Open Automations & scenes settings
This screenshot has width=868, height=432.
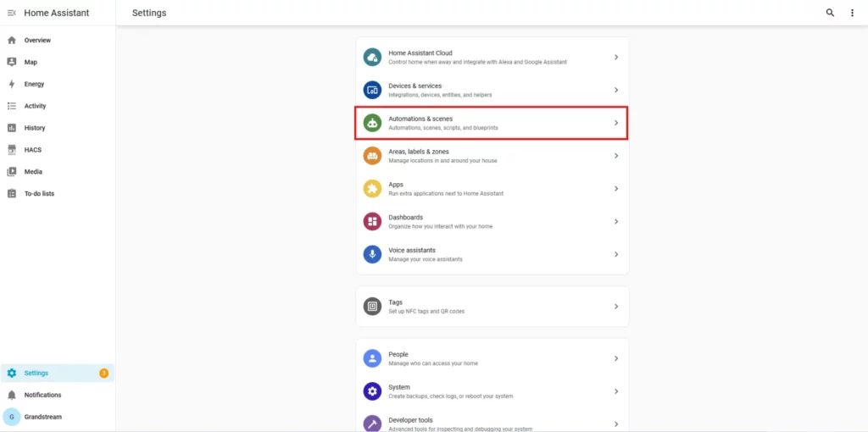coord(492,123)
